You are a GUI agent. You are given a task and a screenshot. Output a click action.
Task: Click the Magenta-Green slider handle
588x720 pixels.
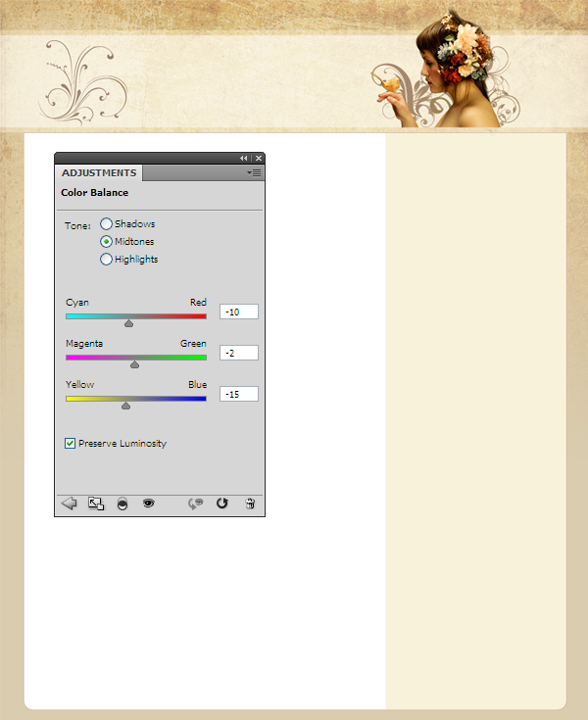(134, 364)
